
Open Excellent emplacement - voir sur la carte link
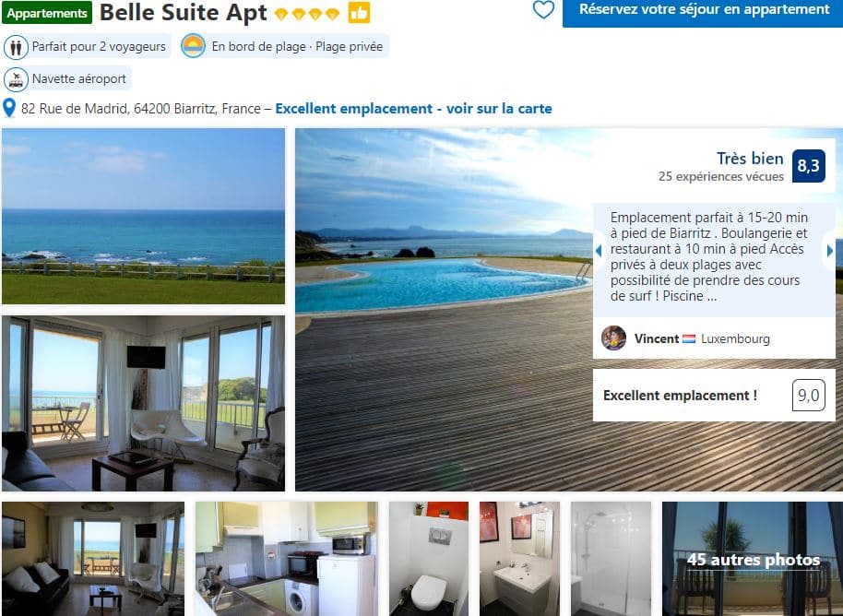413,109
